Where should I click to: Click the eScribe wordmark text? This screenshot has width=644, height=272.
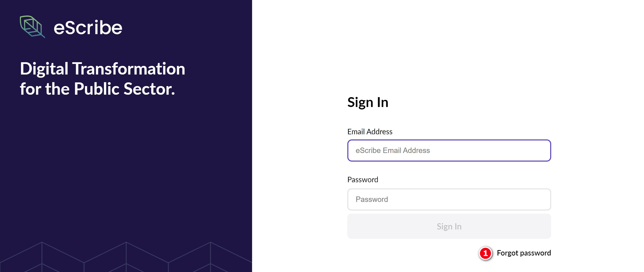point(88,28)
